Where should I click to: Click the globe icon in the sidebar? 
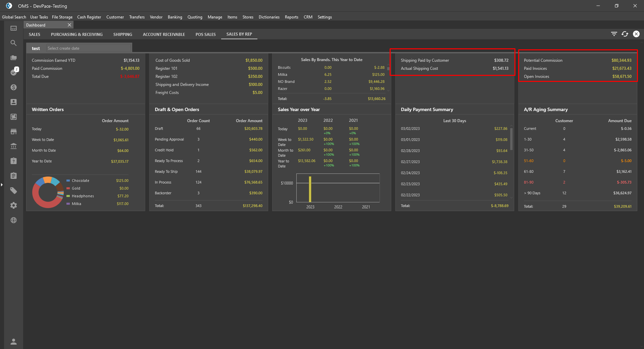(x=13, y=220)
